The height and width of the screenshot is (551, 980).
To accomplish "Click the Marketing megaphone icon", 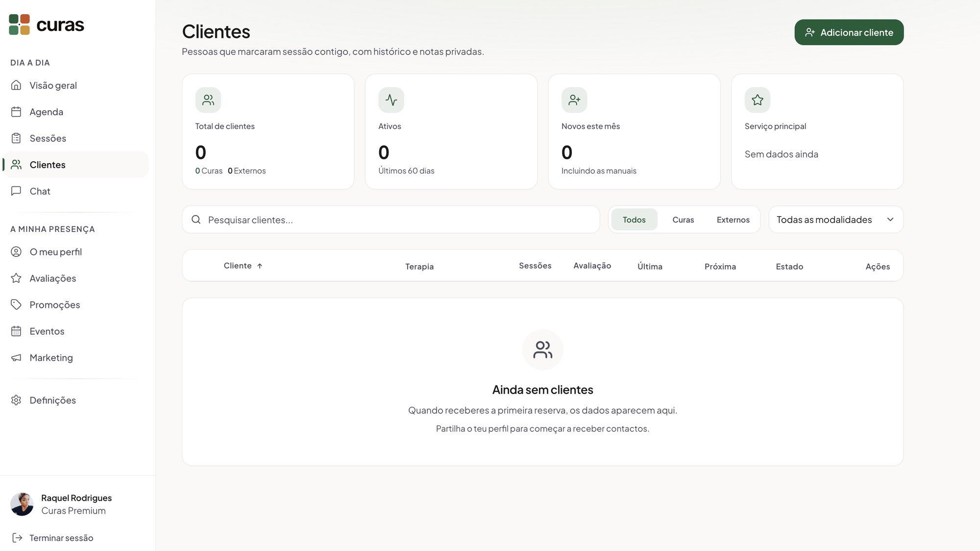I will 16,358.
